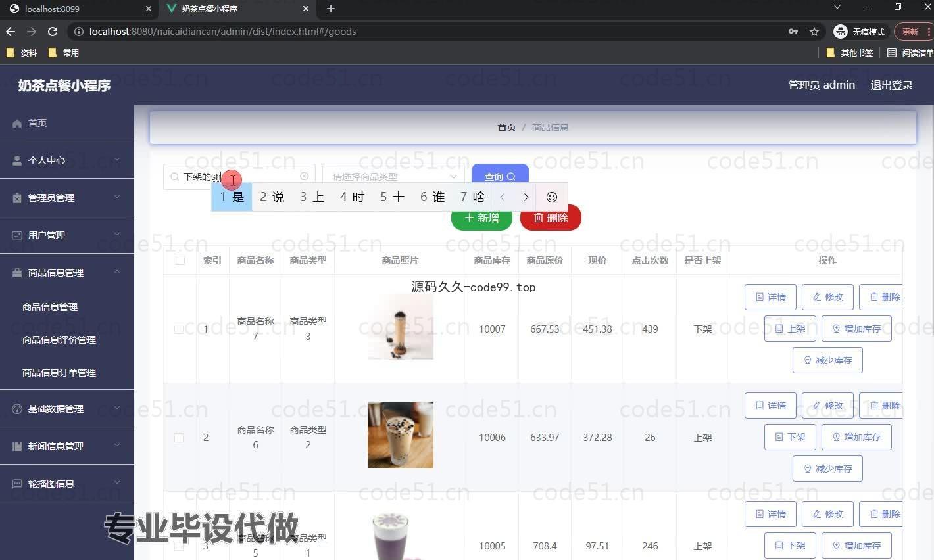The height and width of the screenshot is (560, 934).
Task: Open 请选择商品类型 dropdown
Action: tap(393, 176)
